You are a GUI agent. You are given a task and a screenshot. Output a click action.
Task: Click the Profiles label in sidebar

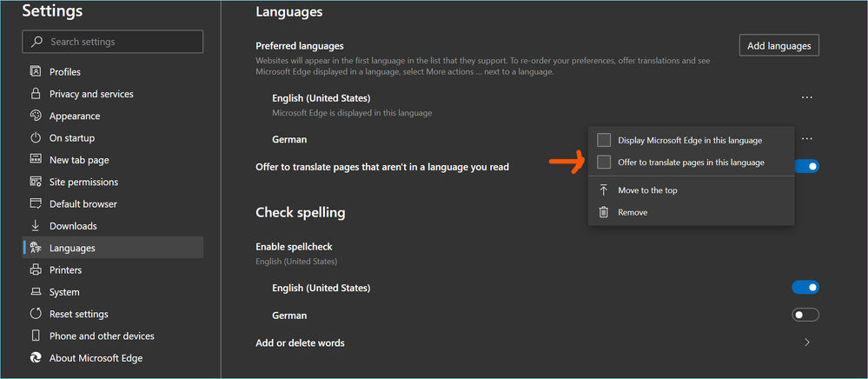[x=65, y=72]
